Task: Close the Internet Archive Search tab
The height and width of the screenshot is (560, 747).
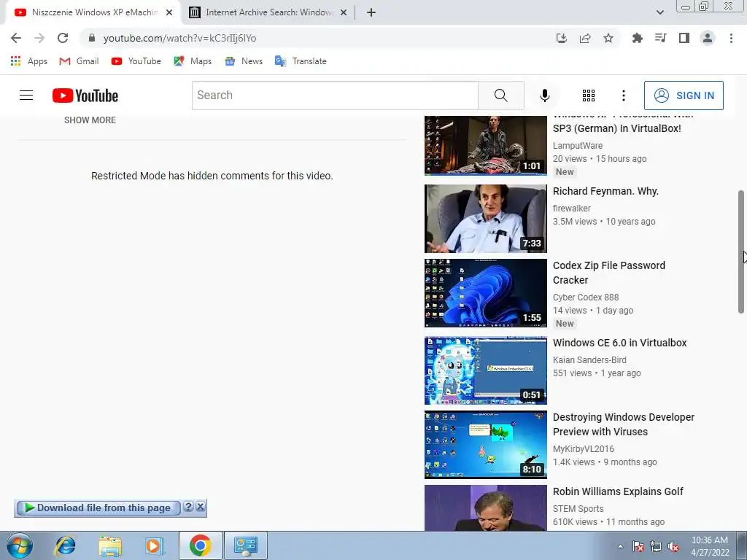Action: [x=344, y=12]
